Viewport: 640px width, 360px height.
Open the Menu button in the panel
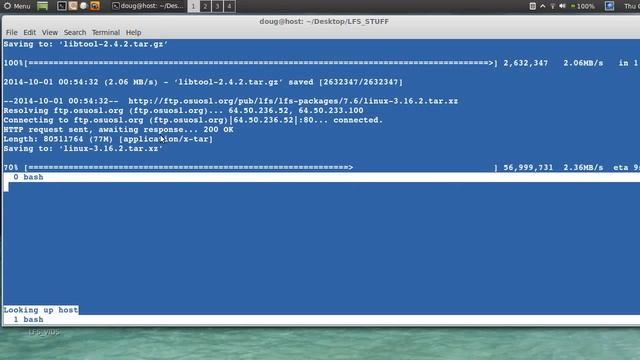pyautogui.click(x=17, y=6)
